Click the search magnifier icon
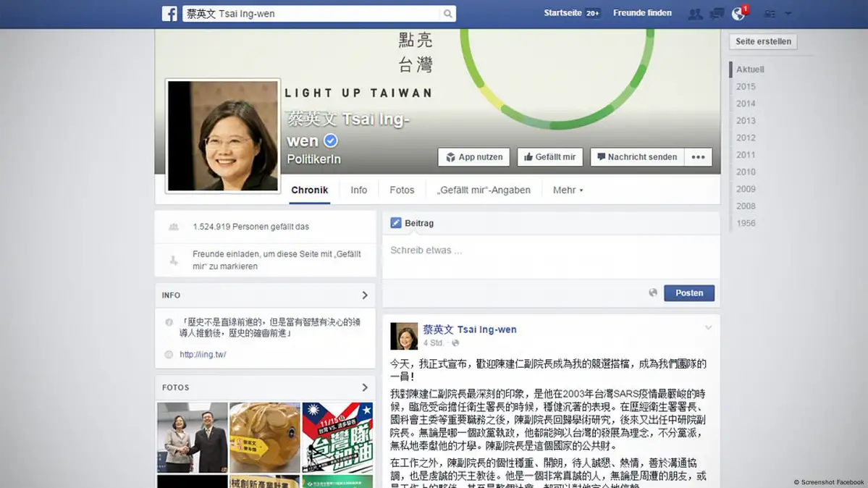Screen dimensions: 868x488 [448, 14]
